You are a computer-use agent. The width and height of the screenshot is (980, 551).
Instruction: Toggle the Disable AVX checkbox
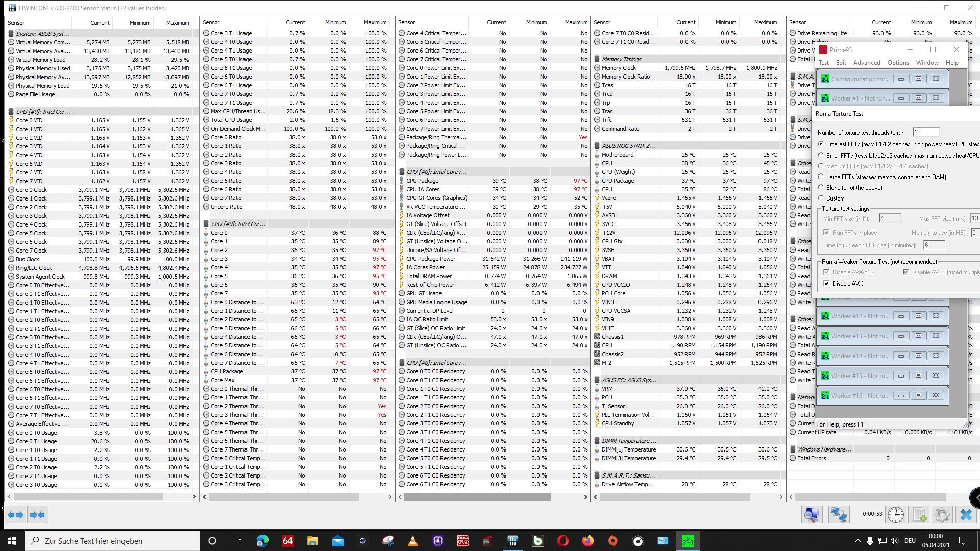tap(826, 284)
